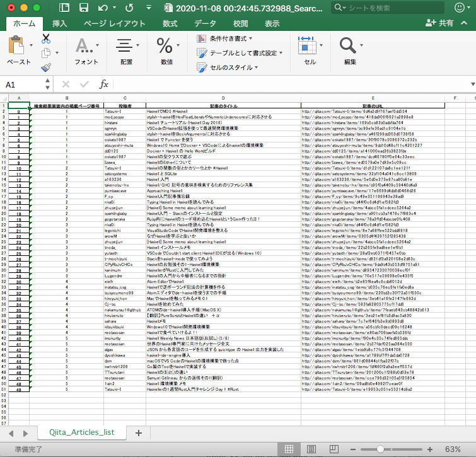Click the cell containing hiratara
The height and width of the screenshot is (457, 476).
(x=125, y=122)
